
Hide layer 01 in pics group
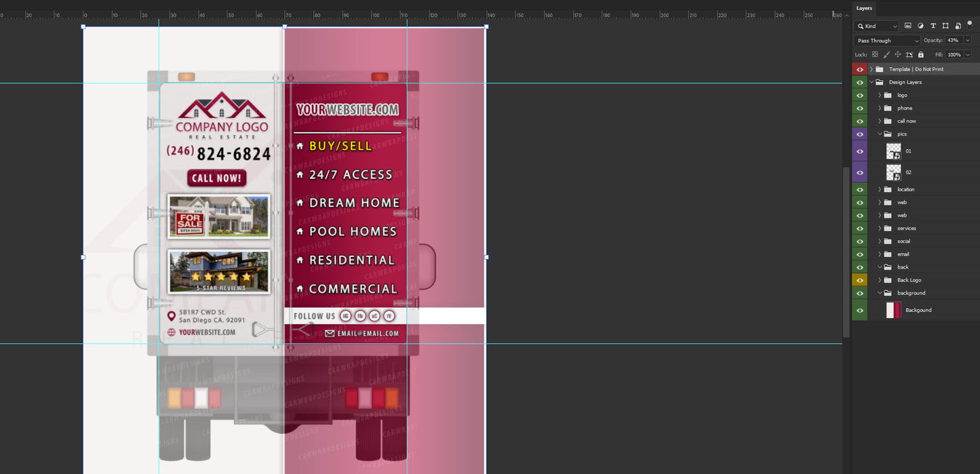[860, 151]
